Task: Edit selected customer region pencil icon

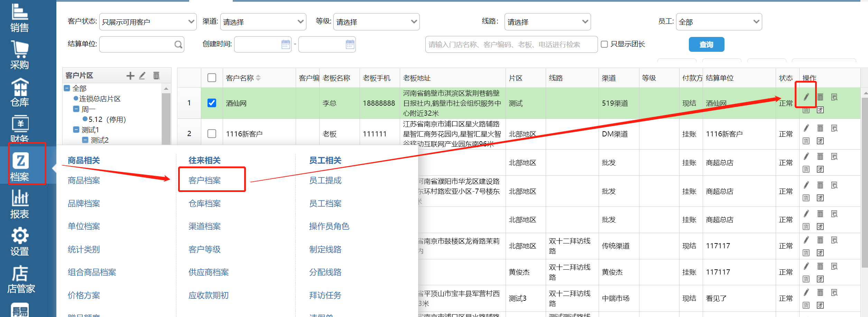Action: click(142, 76)
